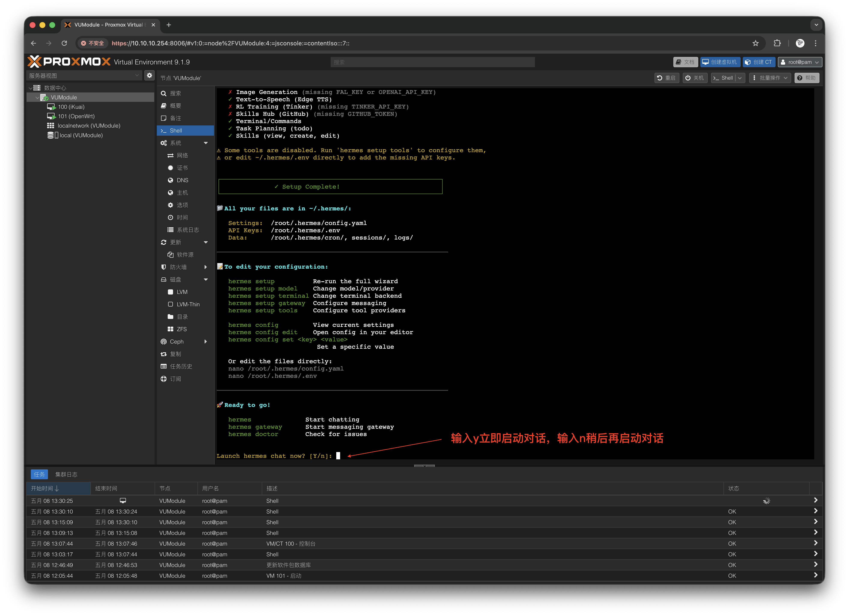849x616 pixels.
Task: Collapse the 磁盘 disks group arrow
Action: click(206, 279)
